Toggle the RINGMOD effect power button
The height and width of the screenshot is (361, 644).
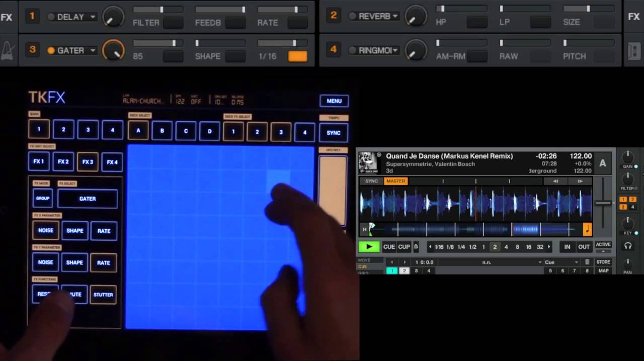353,50
